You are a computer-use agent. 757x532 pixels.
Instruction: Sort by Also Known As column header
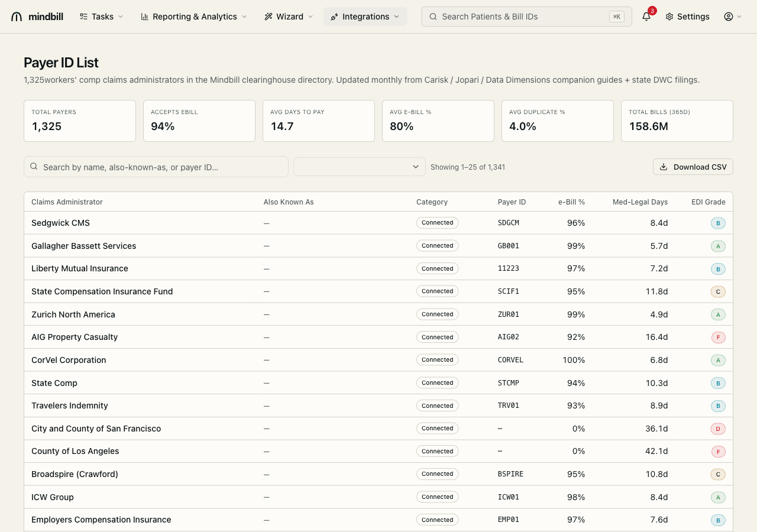click(289, 202)
